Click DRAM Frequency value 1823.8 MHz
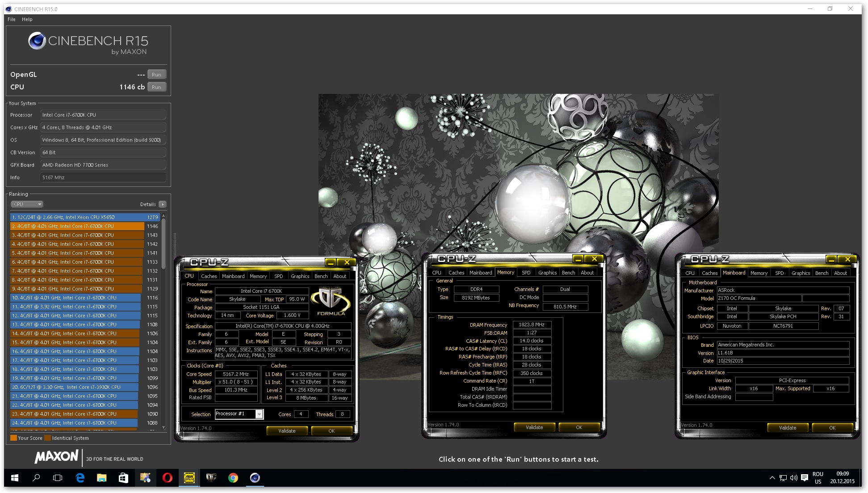Viewport: 868px width, 493px height. click(532, 324)
